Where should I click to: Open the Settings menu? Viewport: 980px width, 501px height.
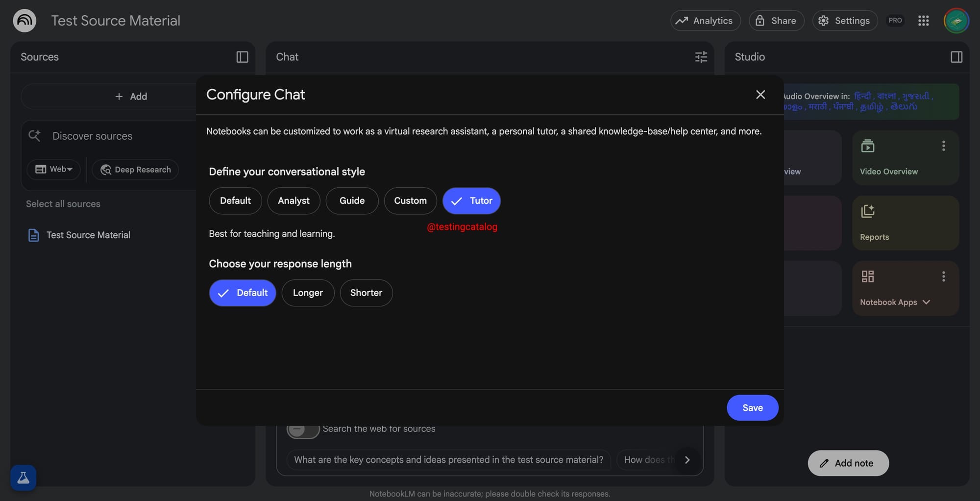point(845,21)
